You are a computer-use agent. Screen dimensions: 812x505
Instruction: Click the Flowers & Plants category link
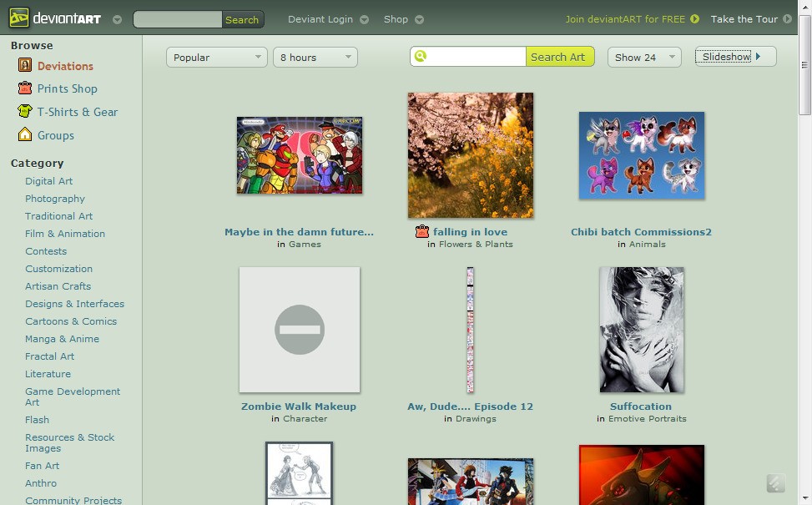476,244
